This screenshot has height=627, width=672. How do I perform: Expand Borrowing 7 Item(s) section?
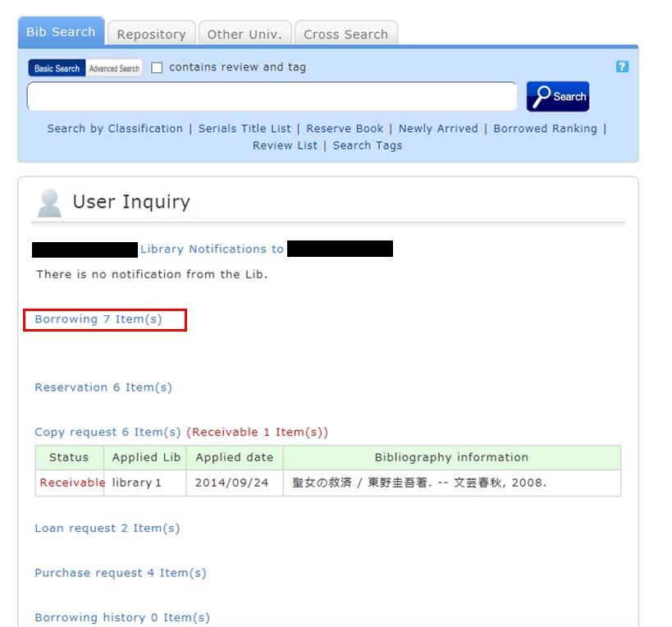tap(98, 319)
